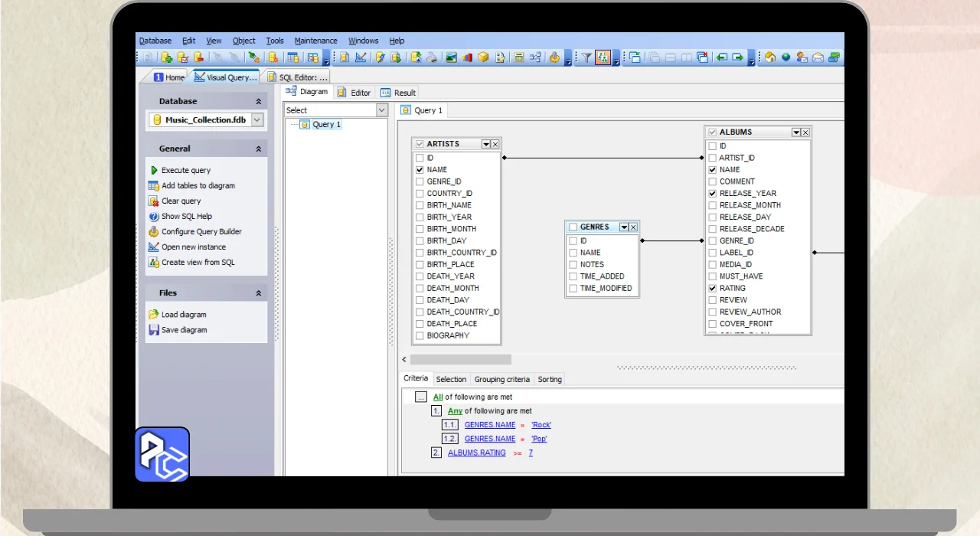Click the red bar chart toolbar icon
This screenshot has height=536, width=980.
[467, 57]
